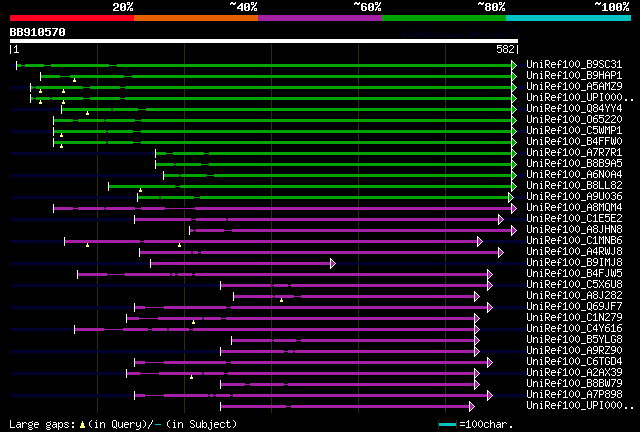
Task: Click the purple alignment bar of UniRef100_A9RZ90
Action: click(x=347, y=351)
